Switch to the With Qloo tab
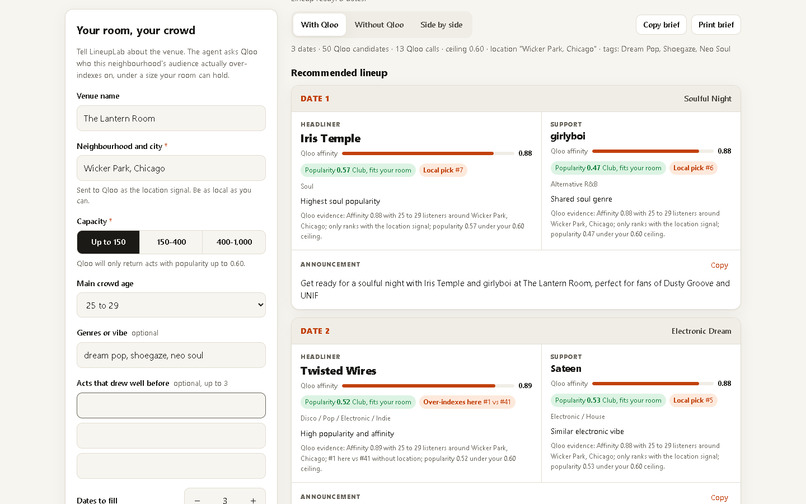806x504 pixels. coord(319,25)
